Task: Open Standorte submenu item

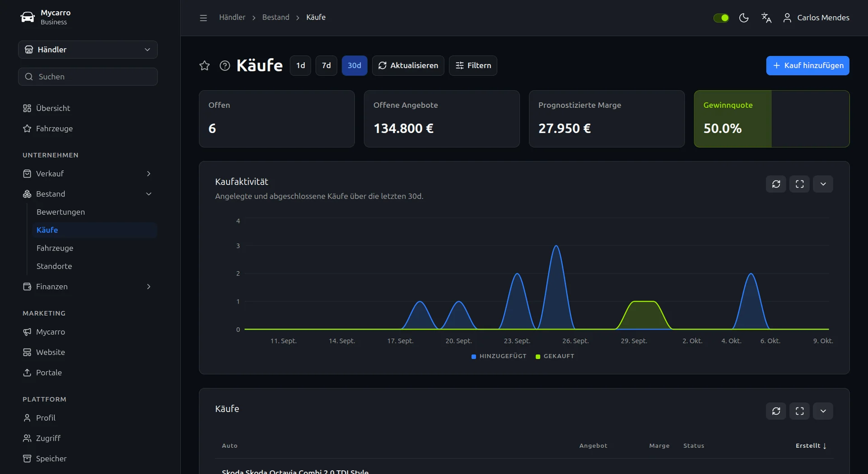Action: point(94,266)
